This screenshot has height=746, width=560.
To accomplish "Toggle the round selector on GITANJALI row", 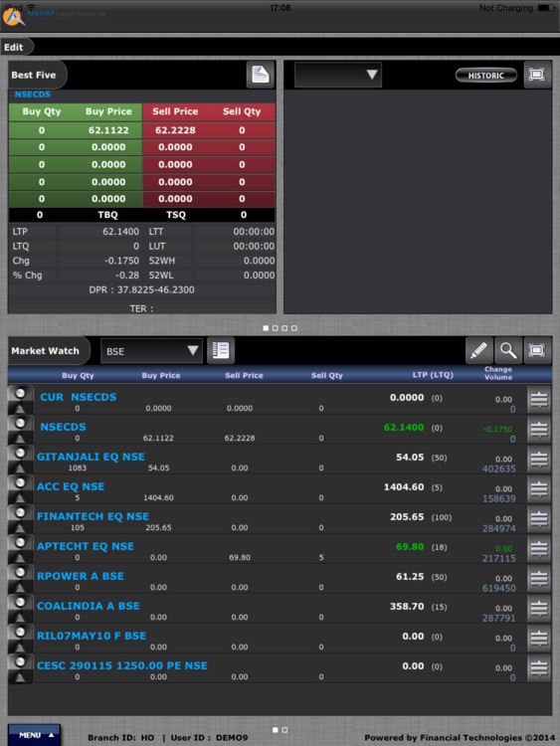I will [x=20, y=453].
